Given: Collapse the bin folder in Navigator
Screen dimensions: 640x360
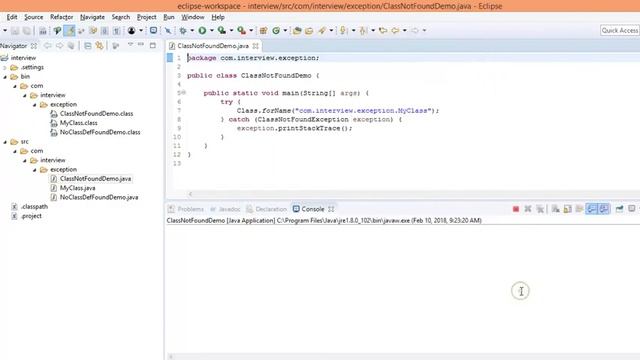Looking at the screenshot, I should click(5, 77).
